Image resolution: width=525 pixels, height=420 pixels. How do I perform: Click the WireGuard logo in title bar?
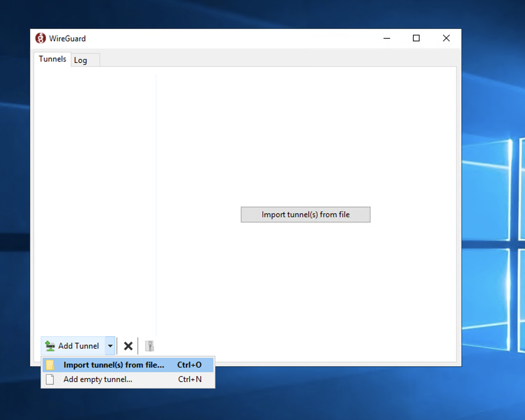pos(41,38)
